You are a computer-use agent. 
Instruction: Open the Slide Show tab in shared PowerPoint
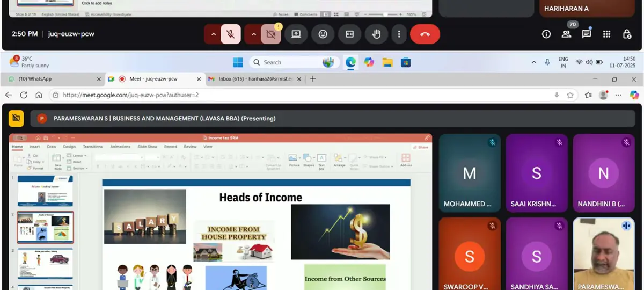(148, 147)
